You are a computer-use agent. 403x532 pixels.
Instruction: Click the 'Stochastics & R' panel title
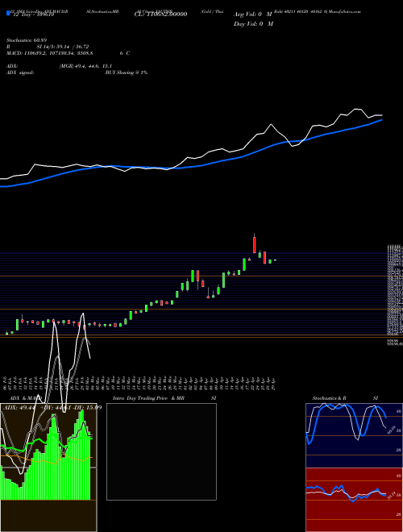[x=330, y=398]
